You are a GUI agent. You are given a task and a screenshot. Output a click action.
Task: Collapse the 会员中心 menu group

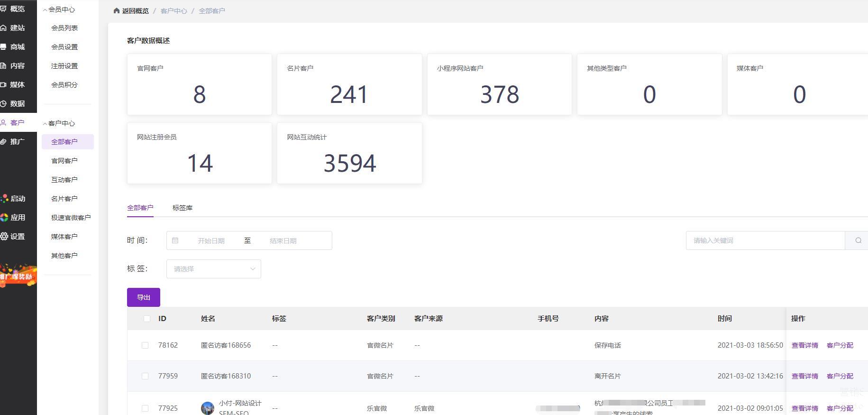coord(59,9)
